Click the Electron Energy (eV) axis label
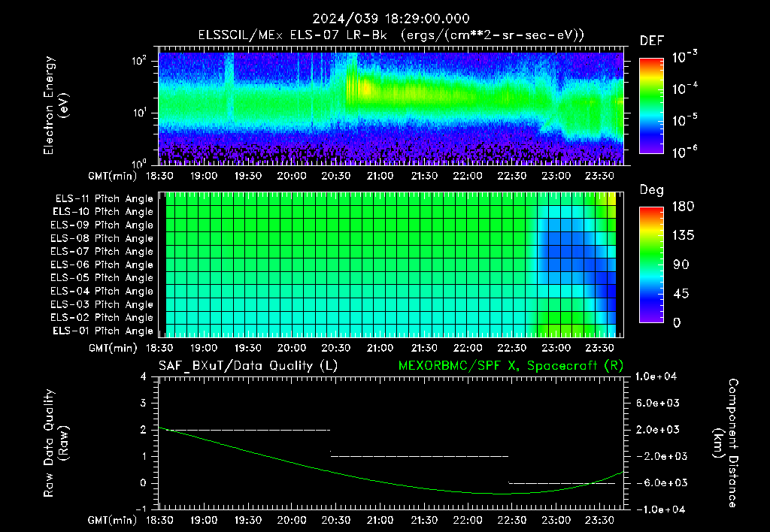The width and height of the screenshot is (770, 532). pyautogui.click(x=56, y=105)
